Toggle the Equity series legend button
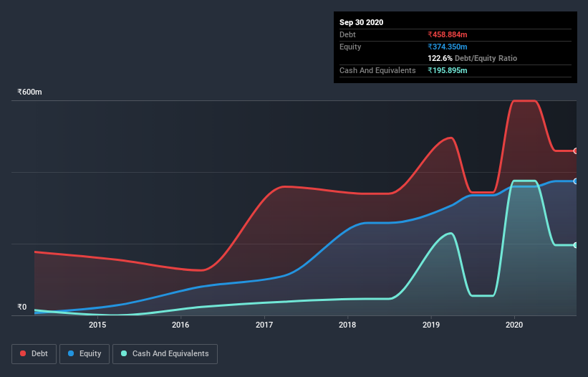 pyautogui.click(x=85, y=354)
